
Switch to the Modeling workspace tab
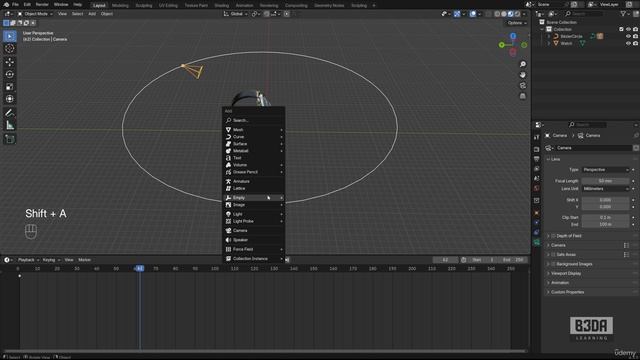[120, 5]
